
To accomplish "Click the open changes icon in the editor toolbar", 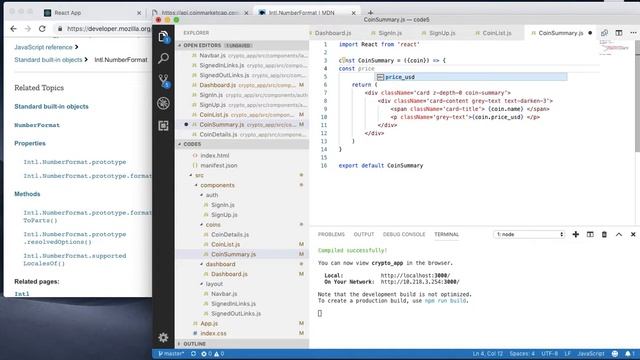I will pyautogui.click(x=604, y=33).
